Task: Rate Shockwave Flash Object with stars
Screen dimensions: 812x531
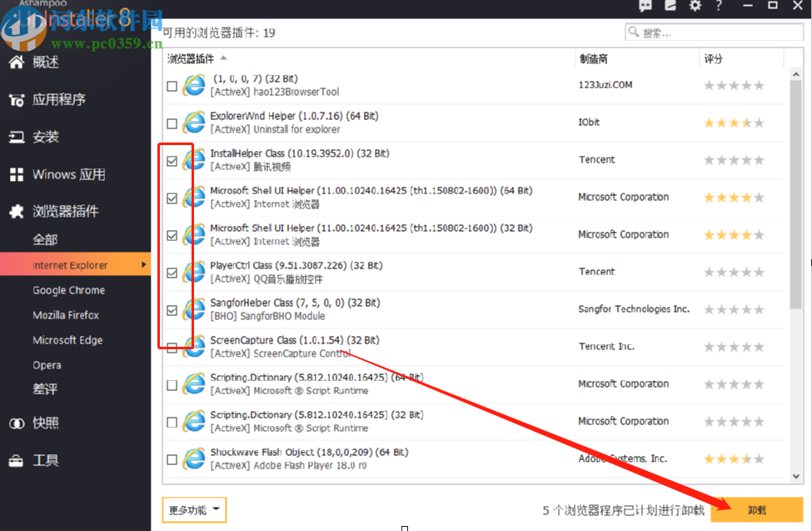Action: (x=734, y=459)
